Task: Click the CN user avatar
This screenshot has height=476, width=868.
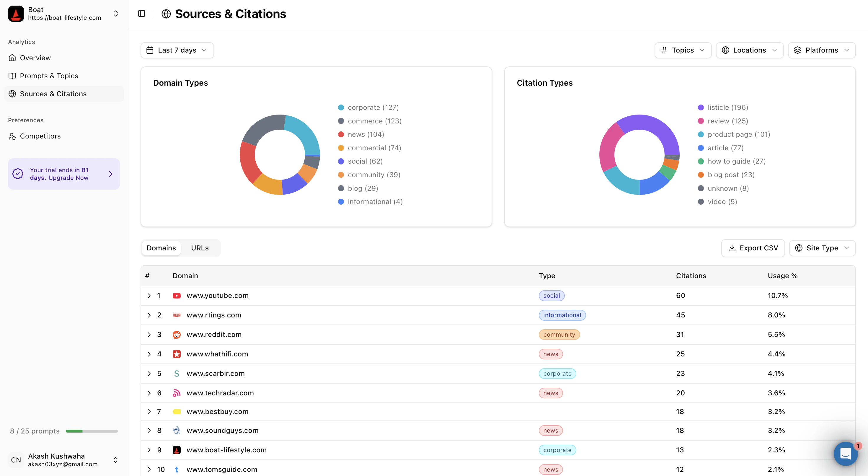Action: tap(16, 460)
